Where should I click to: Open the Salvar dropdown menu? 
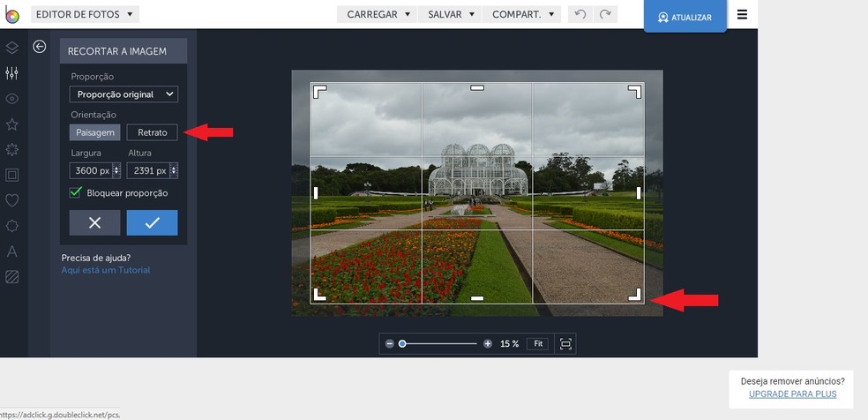[450, 15]
